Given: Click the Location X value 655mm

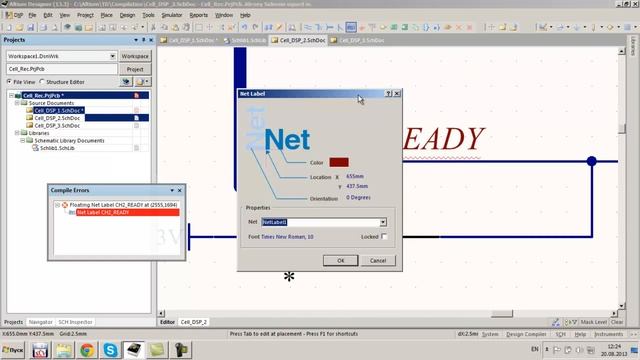Looking at the screenshot, I should pos(355,176).
